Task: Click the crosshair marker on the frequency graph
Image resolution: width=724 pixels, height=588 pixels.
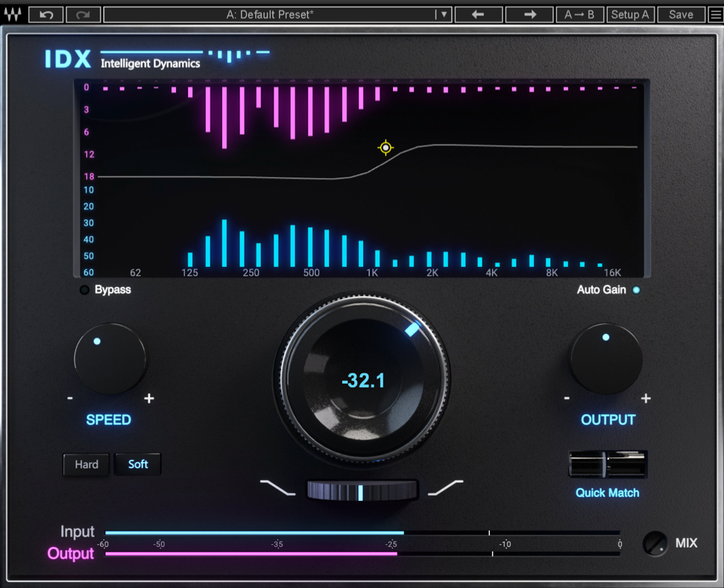Action: (x=385, y=148)
